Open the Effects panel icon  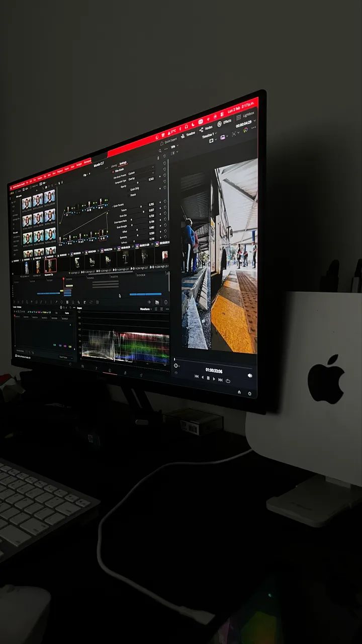tap(219, 124)
